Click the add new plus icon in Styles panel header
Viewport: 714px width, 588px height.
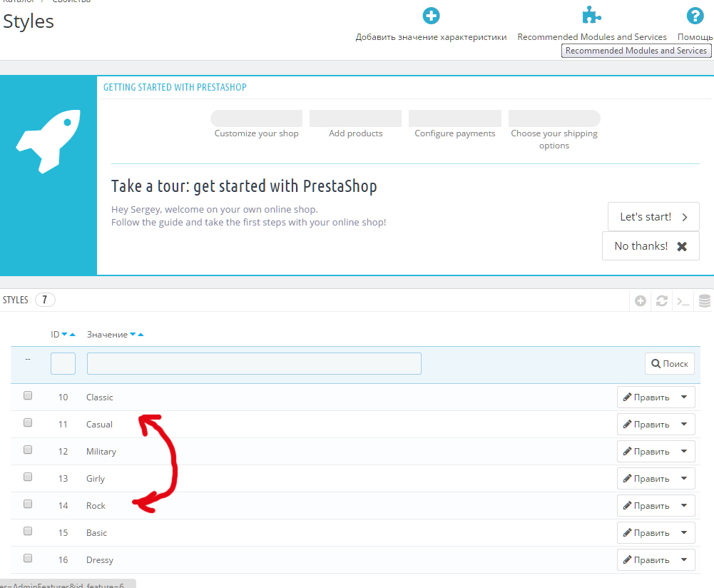pyautogui.click(x=641, y=300)
